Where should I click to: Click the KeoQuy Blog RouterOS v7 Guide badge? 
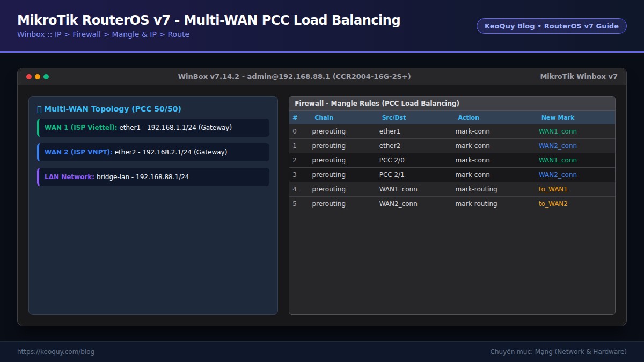coord(551,26)
